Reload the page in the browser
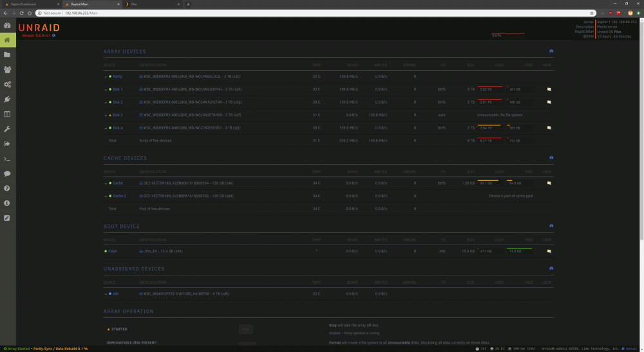This screenshot has height=352, width=644. pyautogui.click(x=21, y=13)
